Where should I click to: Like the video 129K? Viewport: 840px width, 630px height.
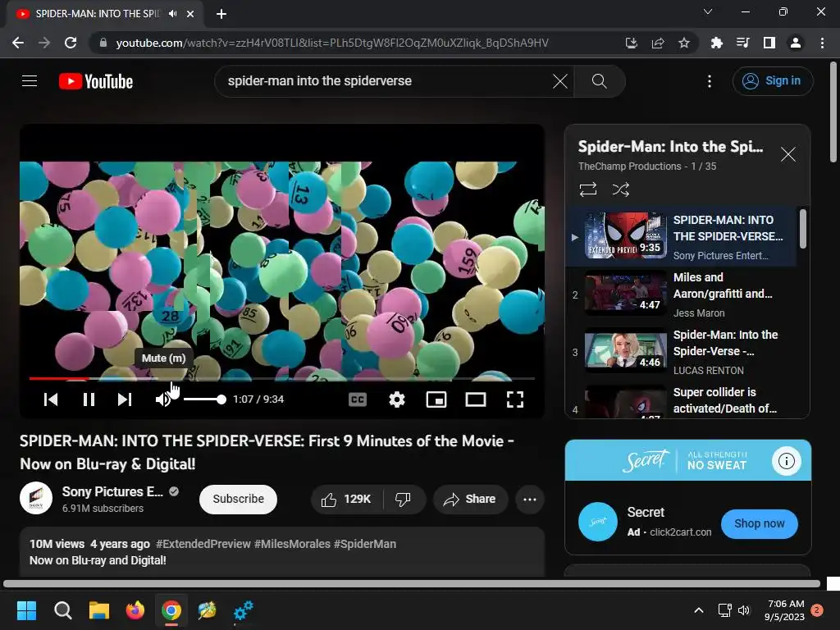point(347,500)
